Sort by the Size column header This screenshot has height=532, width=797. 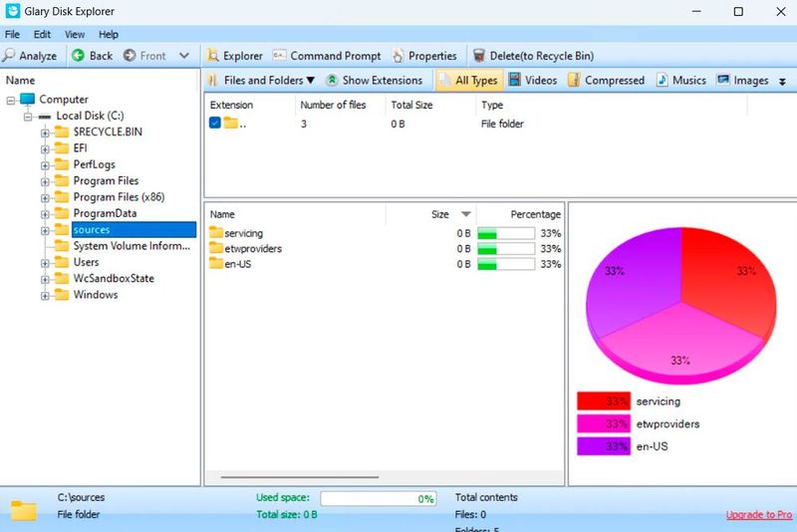[x=440, y=214]
